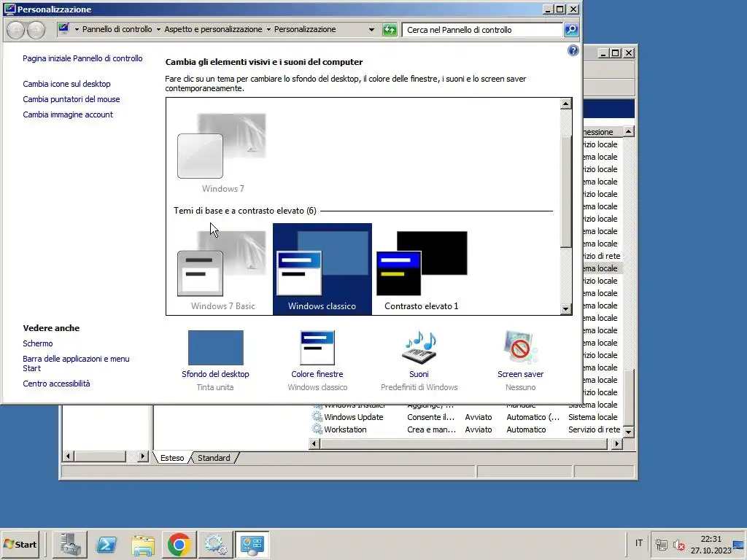Click the refresh button beside address bar
This screenshot has width=747, height=560.
(x=390, y=29)
